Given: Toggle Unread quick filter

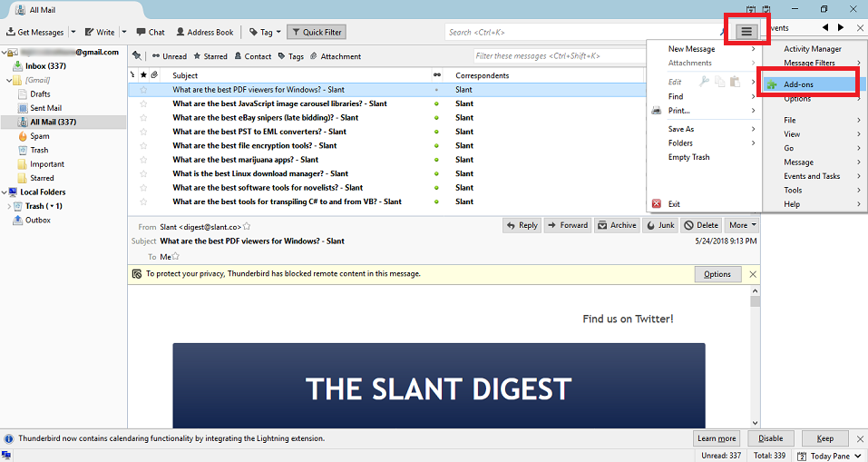Looking at the screenshot, I should [x=170, y=56].
